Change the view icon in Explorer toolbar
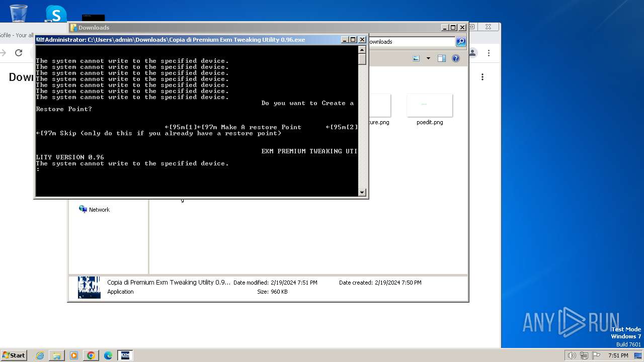This screenshot has width=644, height=362. 416,58
